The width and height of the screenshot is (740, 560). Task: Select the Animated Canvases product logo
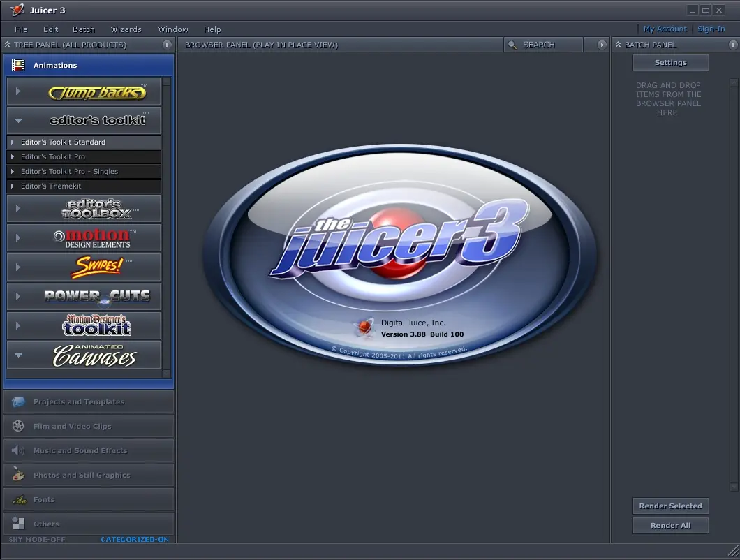(x=94, y=355)
